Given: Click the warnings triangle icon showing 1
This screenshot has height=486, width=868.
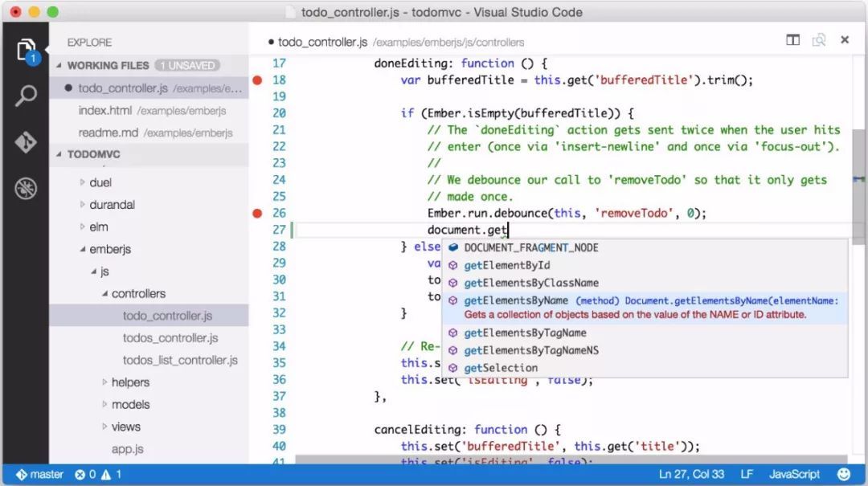Looking at the screenshot, I should 106,475.
